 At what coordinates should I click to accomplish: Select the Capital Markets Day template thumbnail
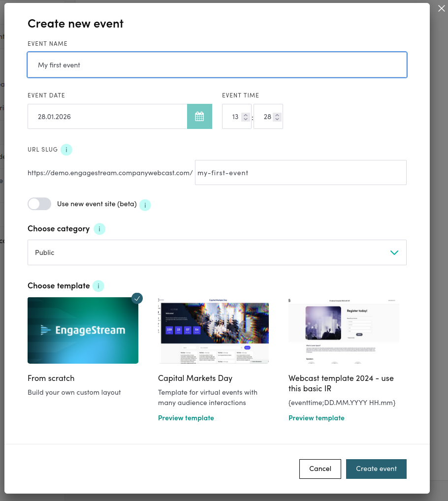[x=213, y=330]
